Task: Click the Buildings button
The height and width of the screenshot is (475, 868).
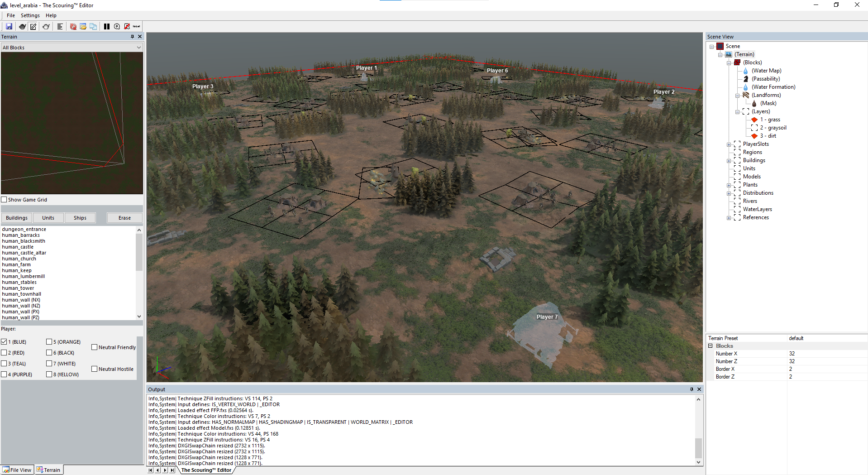Action: pyautogui.click(x=17, y=218)
